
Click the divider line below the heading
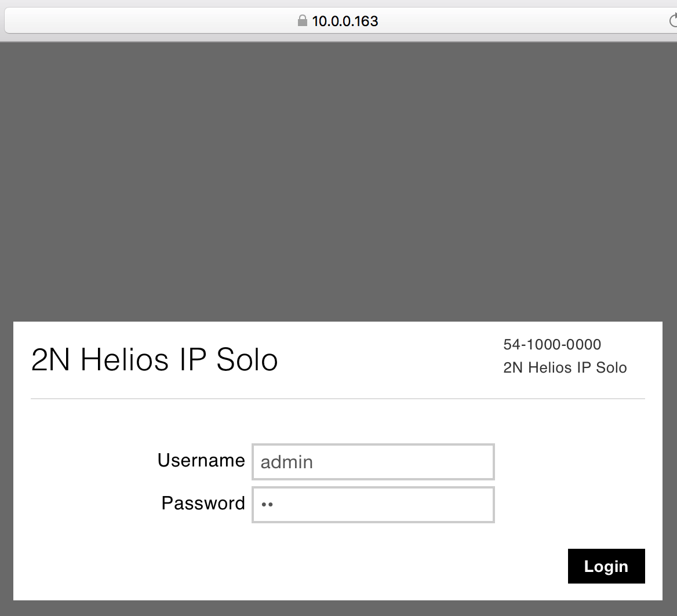pos(337,399)
